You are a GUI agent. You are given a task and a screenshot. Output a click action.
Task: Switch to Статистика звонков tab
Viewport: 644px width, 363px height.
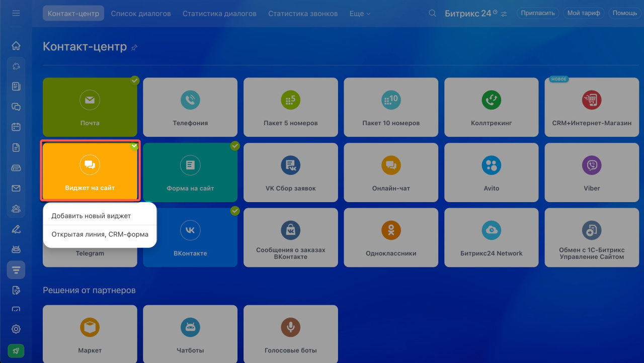303,14
